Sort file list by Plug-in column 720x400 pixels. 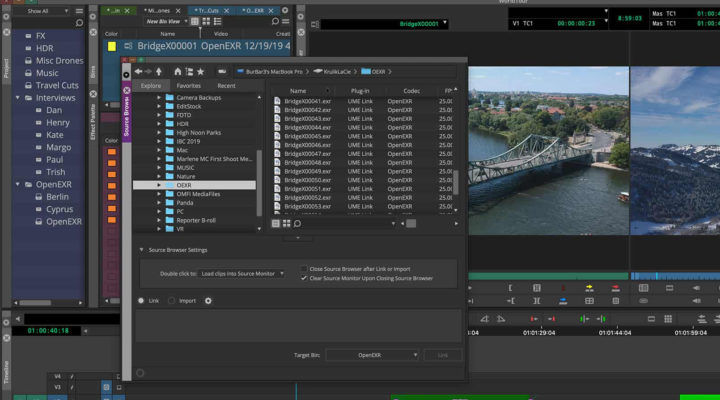coord(360,91)
